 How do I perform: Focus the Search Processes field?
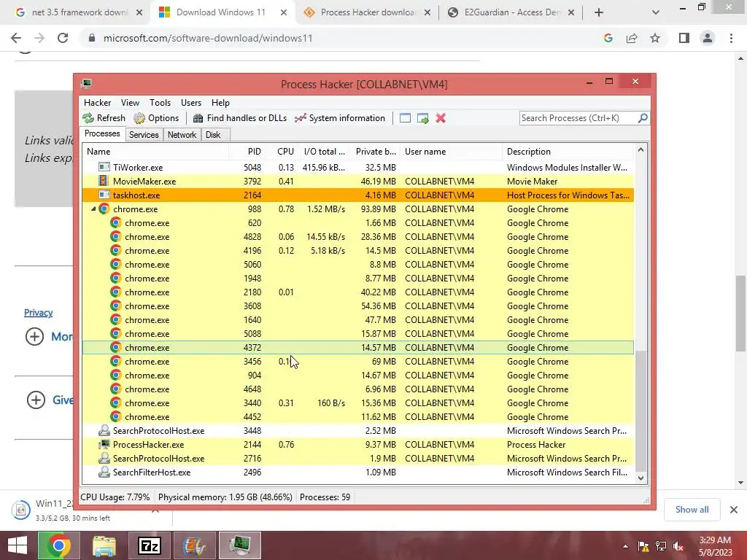point(578,118)
